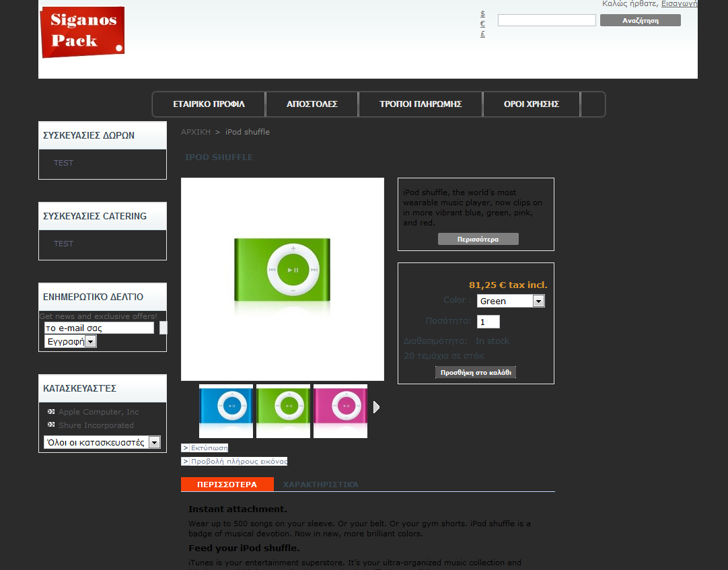Click arrow icon beside Apple Computer, Inc

[x=51, y=412]
